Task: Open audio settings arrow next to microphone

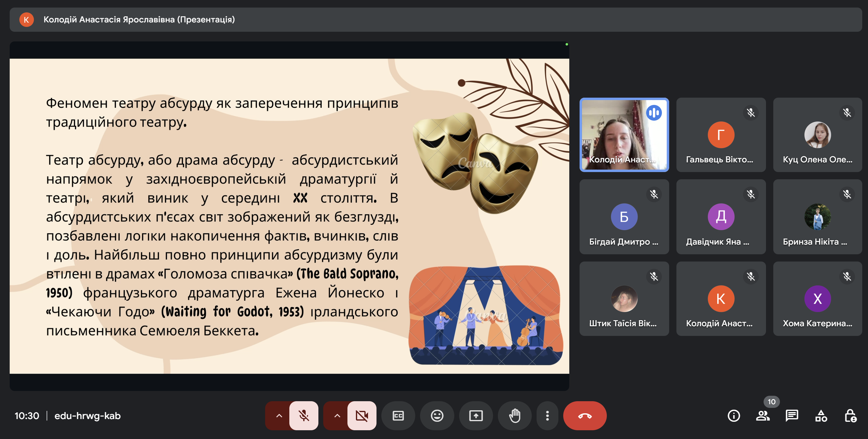Action: [279, 415]
